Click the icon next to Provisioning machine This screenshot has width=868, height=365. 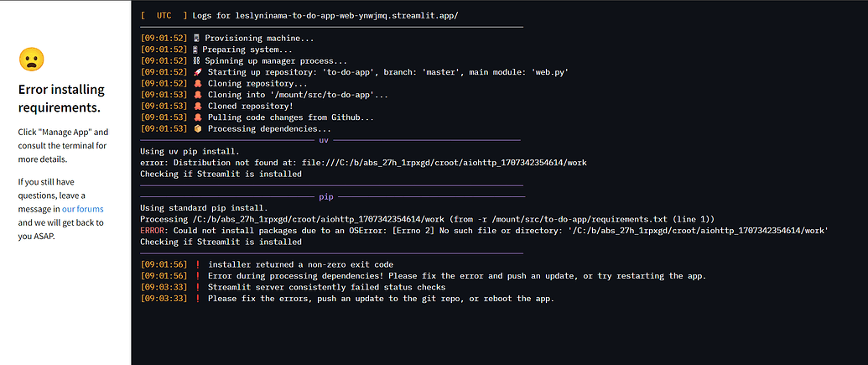pyautogui.click(x=197, y=38)
